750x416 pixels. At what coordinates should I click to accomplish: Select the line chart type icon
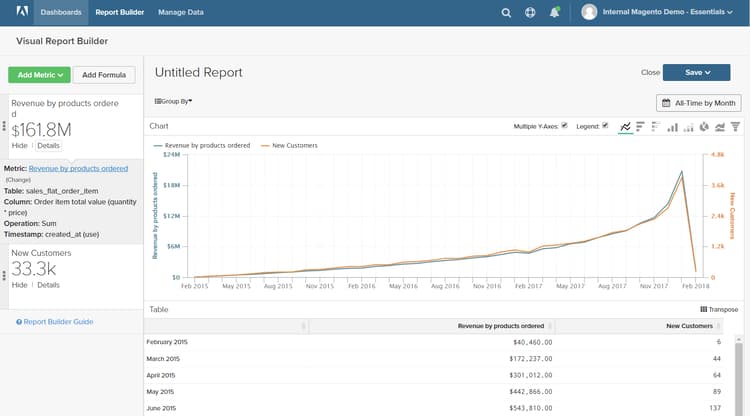tap(625, 127)
